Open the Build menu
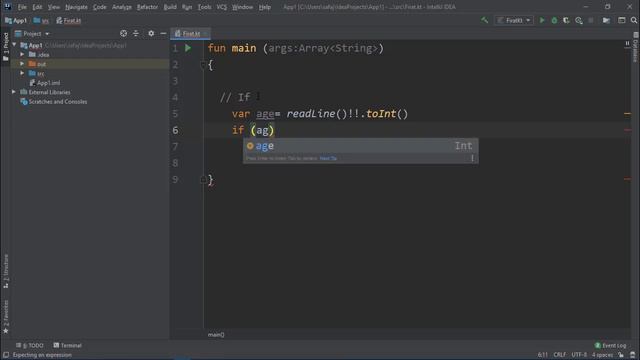The width and height of the screenshot is (640, 360). tap(170, 7)
